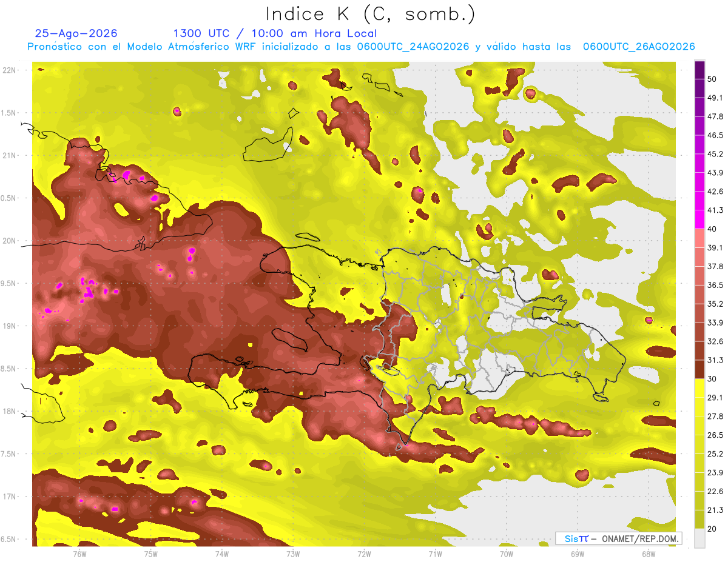The image size is (728, 562).
Task: Click the "71W" longitude axis label
Action: pyautogui.click(x=435, y=554)
